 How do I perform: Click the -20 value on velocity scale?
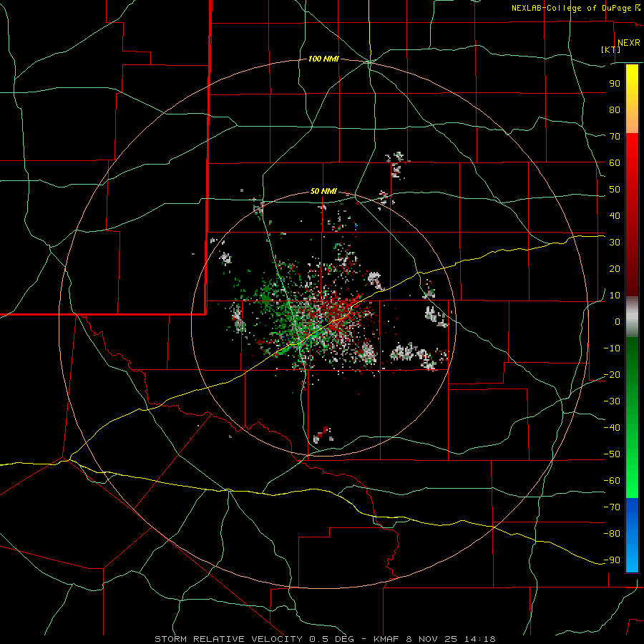pos(612,374)
